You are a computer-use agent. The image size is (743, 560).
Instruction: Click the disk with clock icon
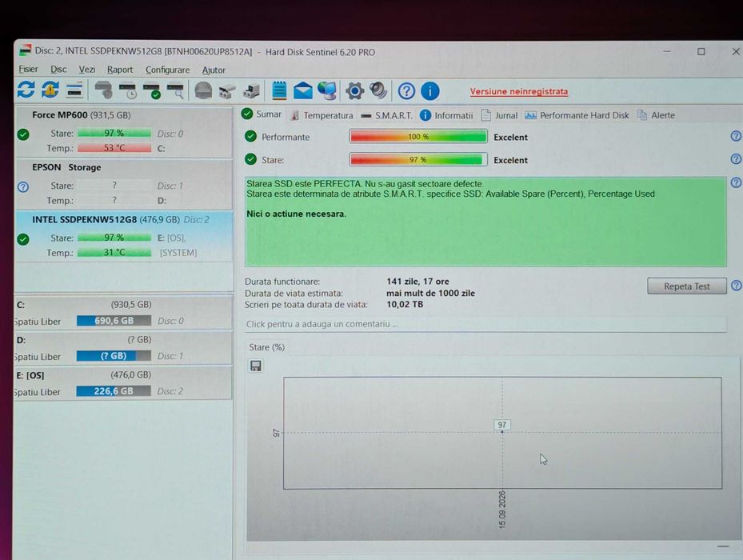click(x=128, y=90)
